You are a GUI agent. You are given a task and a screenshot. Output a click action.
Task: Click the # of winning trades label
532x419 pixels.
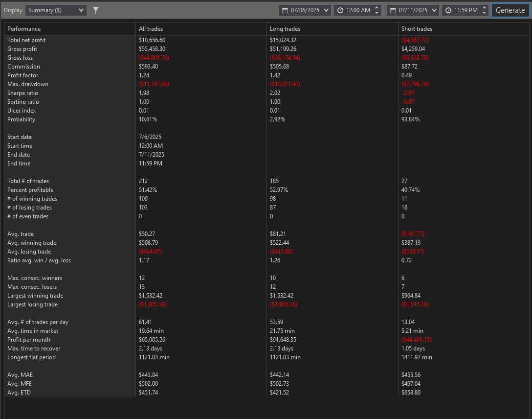(32, 199)
